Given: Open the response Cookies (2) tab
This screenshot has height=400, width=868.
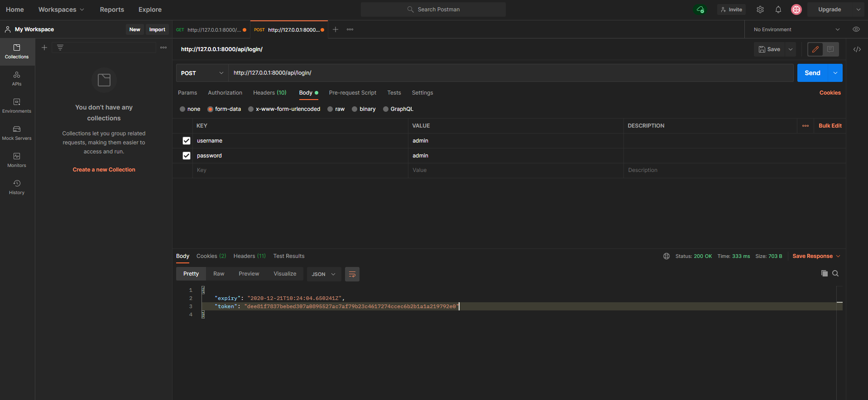Looking at the screenshot, I should click(x=211, y=256).
